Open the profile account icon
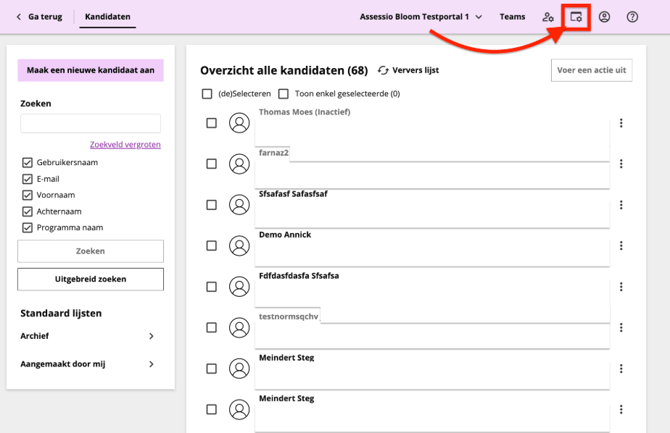 tap(604, 17)
